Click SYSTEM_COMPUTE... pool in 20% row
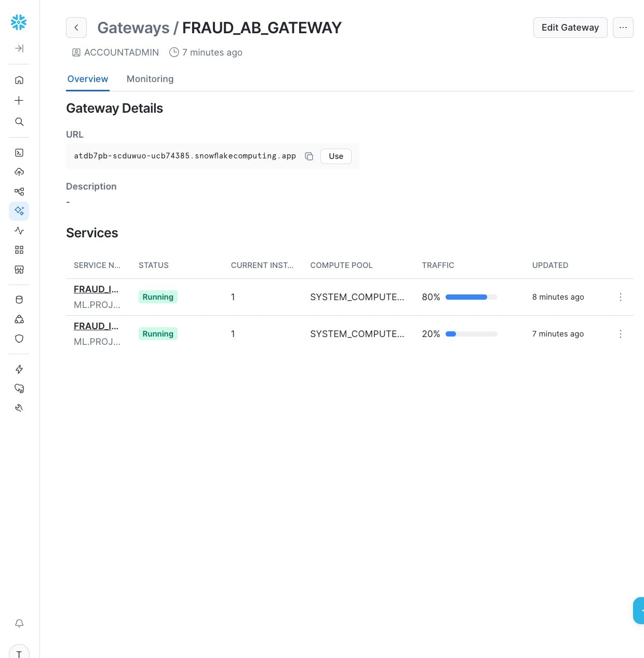Viewport: 644px width, 658px height. click(x=357, y=334)
